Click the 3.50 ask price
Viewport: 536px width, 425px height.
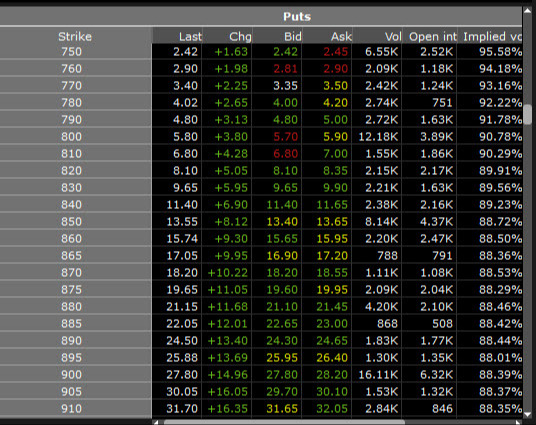[x=335, y=85]
